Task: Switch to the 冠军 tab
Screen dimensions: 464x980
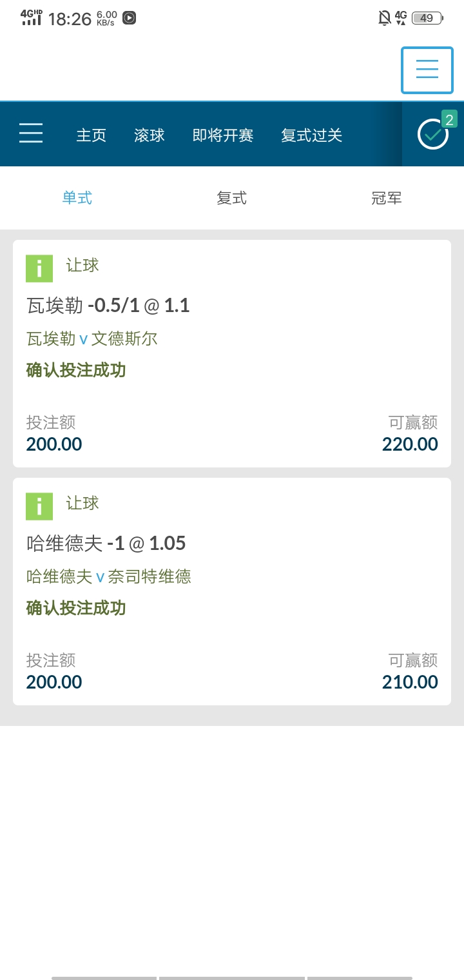Action: (387, 198)
